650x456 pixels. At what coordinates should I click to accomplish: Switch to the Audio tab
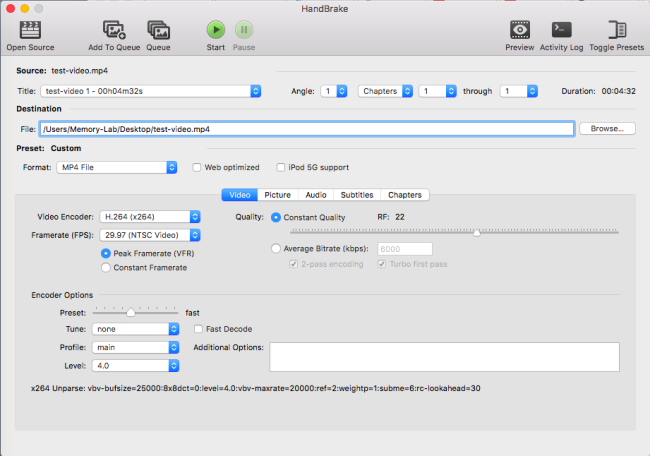(x=316, y=195)
